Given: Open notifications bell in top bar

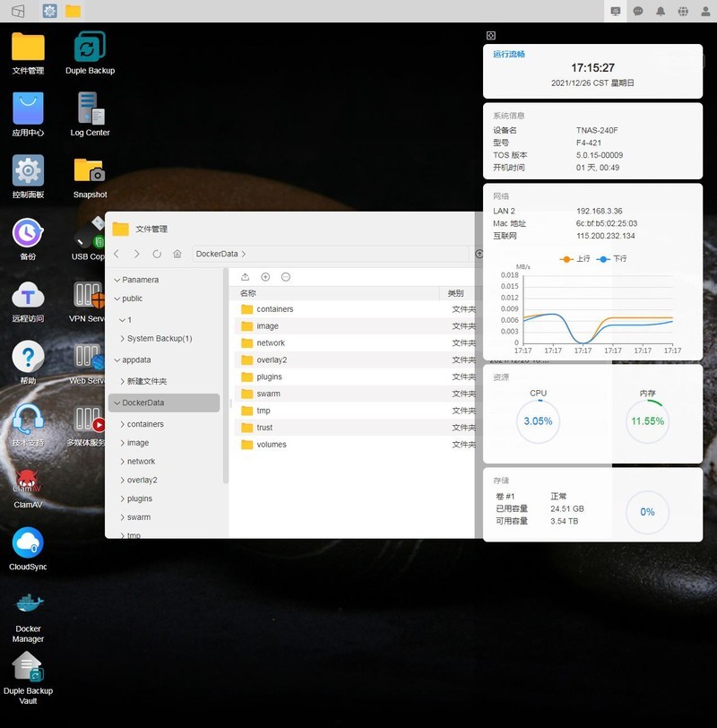Looking at the screenshot, I should 661,11.
